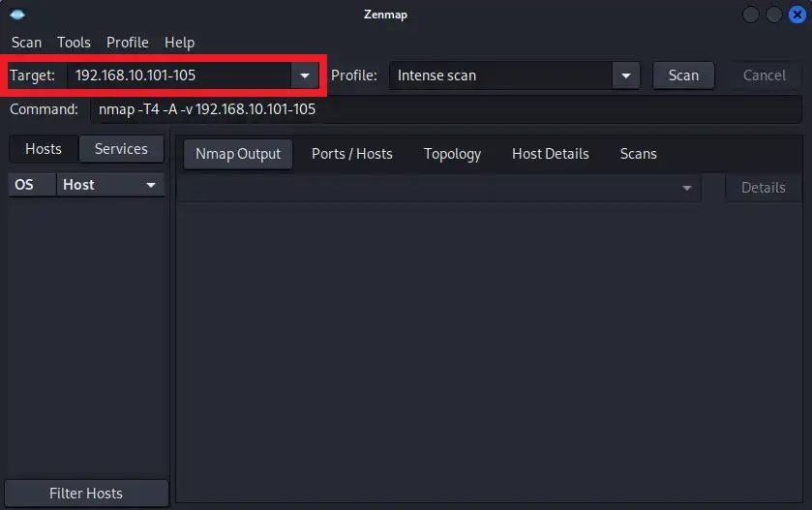Click the Details button
Viewport: 812px width, 510px height.
pos(764,188)
